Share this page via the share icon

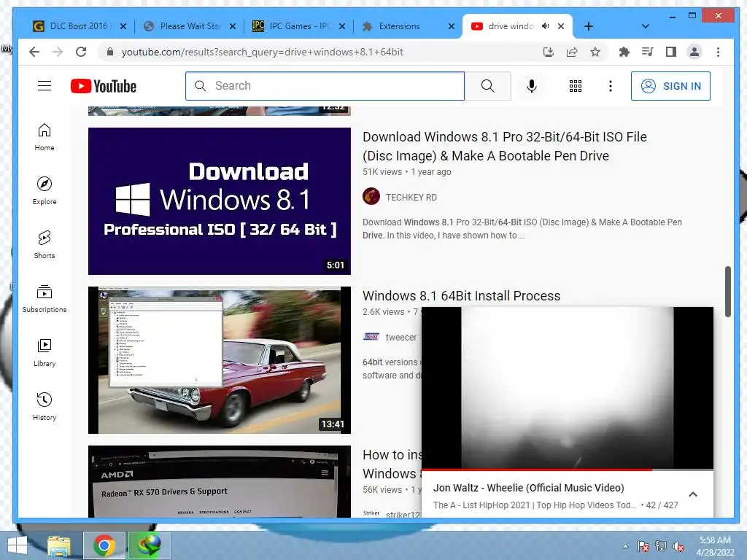572,52
